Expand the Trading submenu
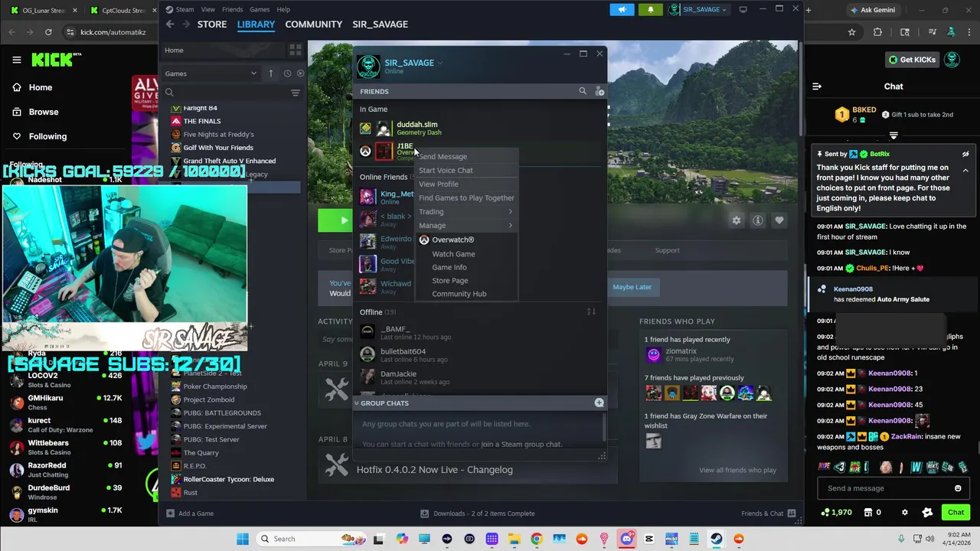Screen dimensions: 980x551 (x=466, y=211)
